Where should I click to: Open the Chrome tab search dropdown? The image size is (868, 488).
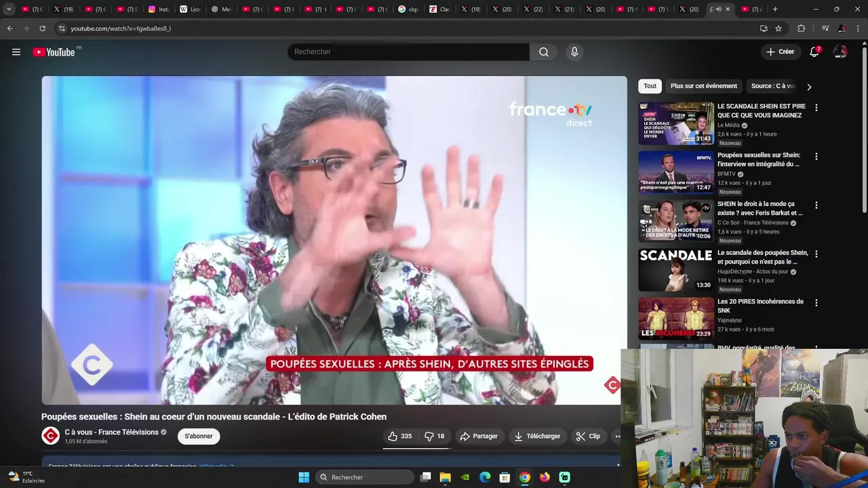pos(9,9)
